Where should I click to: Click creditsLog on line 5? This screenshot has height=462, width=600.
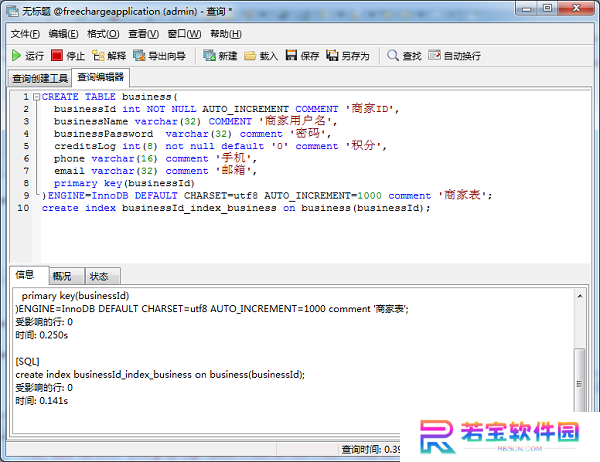(85, 146)
